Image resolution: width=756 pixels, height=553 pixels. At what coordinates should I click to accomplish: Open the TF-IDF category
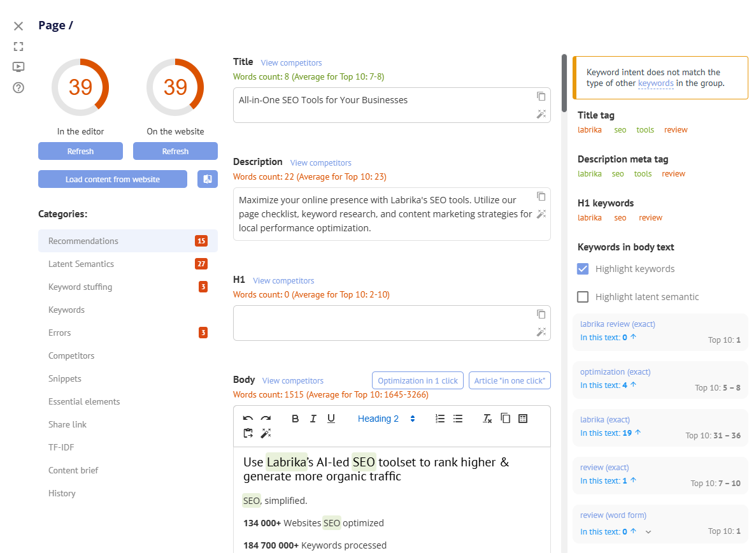pos(128,447)
